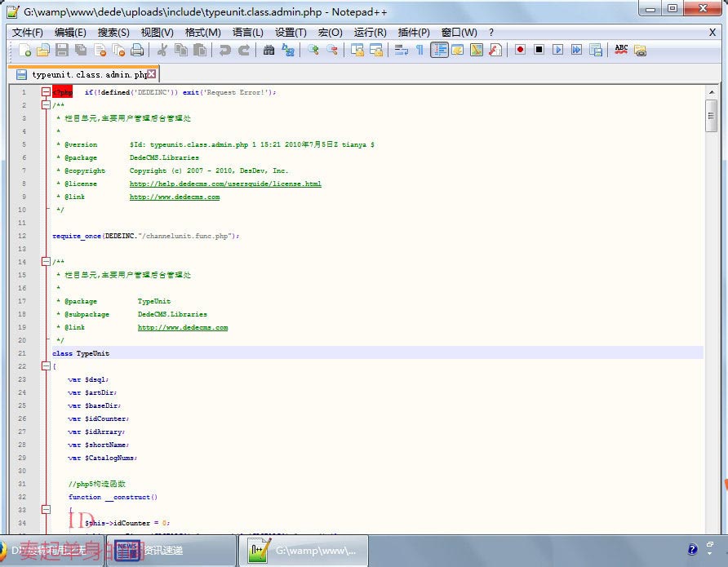Select the Replace toolbar icon
This screenshot has width=728, height=567.
[286, 50]
